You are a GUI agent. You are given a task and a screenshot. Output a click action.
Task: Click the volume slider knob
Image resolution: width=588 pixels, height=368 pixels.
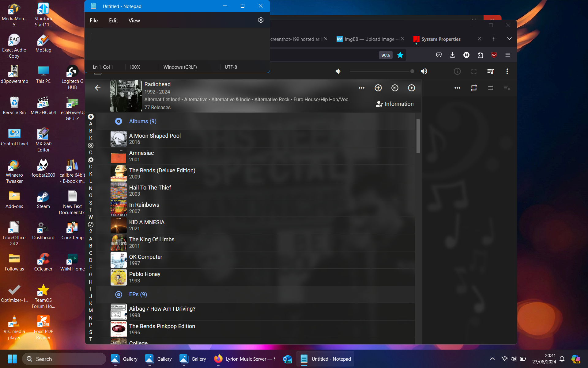pyautogui.click(x=412, y=71)
